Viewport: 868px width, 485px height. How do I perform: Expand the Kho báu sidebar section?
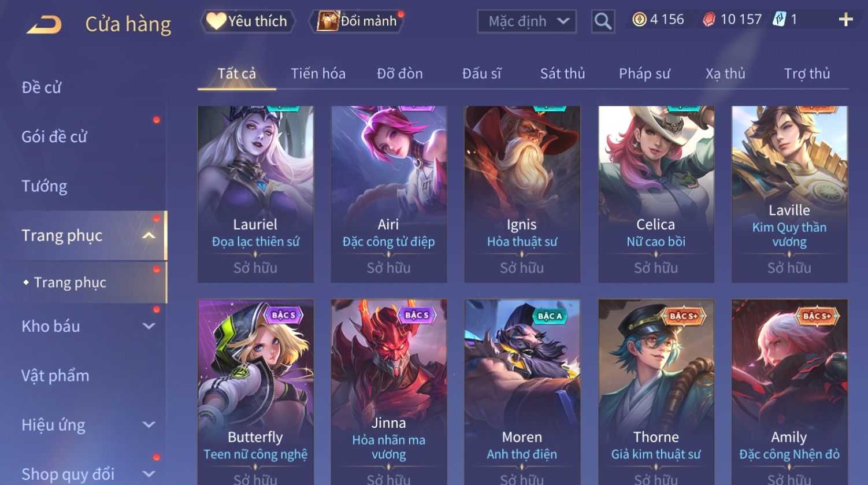[x=149, y=326]
